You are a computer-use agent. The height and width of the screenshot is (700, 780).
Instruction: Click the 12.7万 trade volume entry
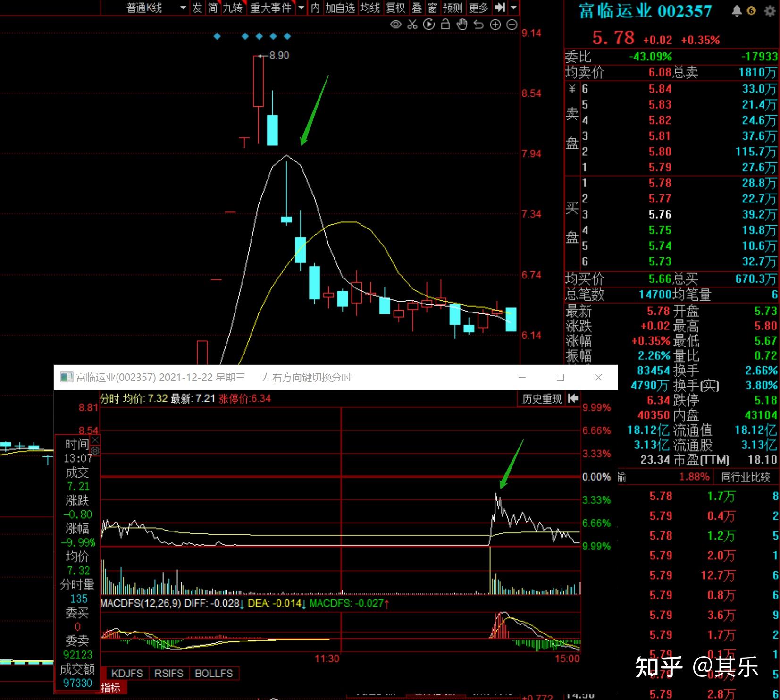coord(718,575)
